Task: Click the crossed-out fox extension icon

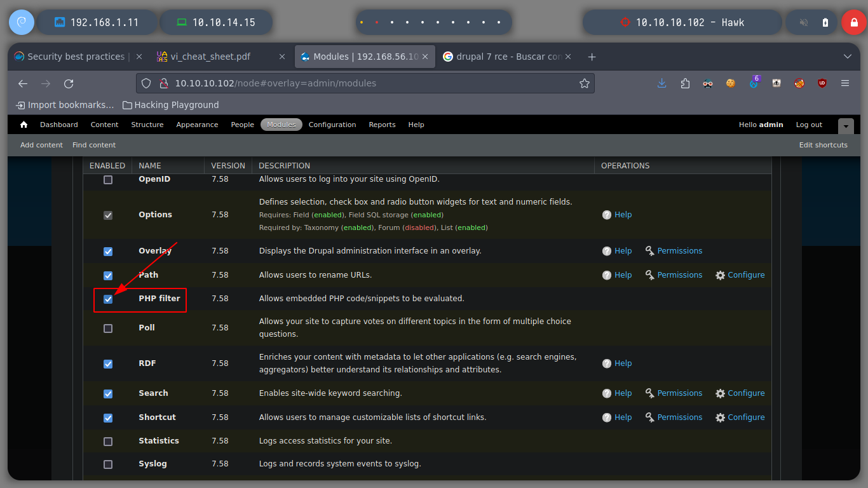Action: point(799,83)
